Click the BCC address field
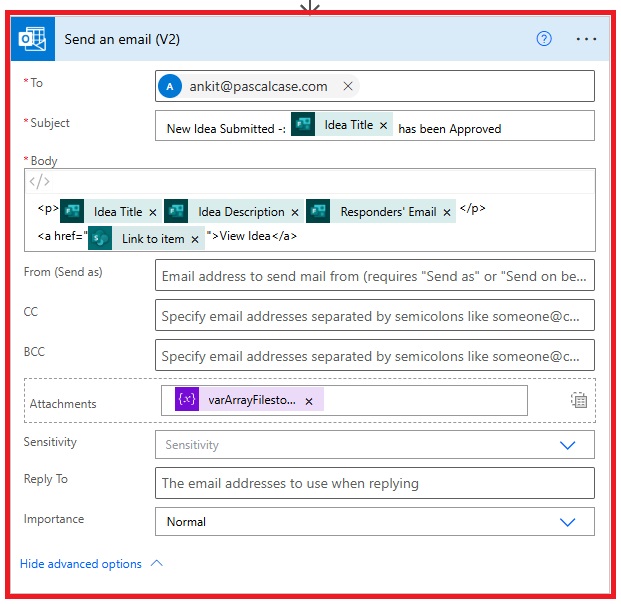This screenshot has width=621, height=604. (374, 355)
